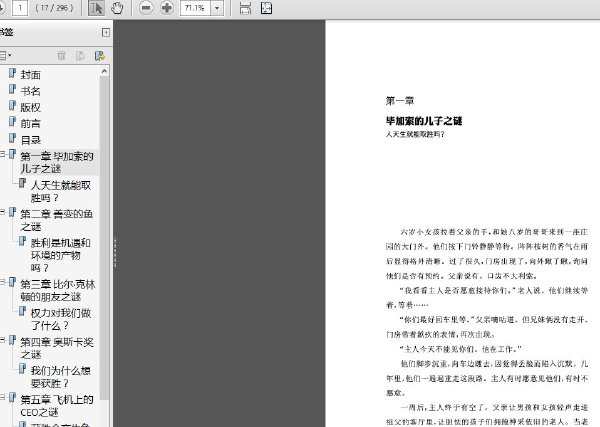Click the 71.1% zoom value field
The height and width of the screenshot is (427, 600).
tap(195, 8)
